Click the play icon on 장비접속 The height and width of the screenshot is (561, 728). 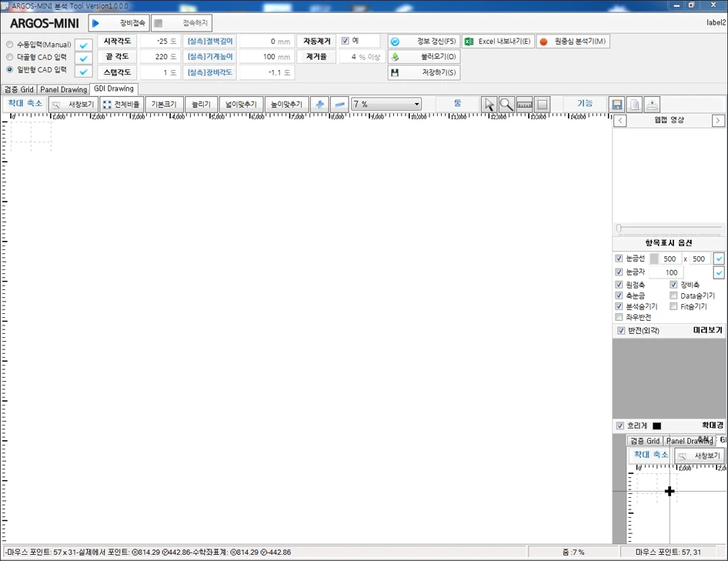click(x=95, y=23)
